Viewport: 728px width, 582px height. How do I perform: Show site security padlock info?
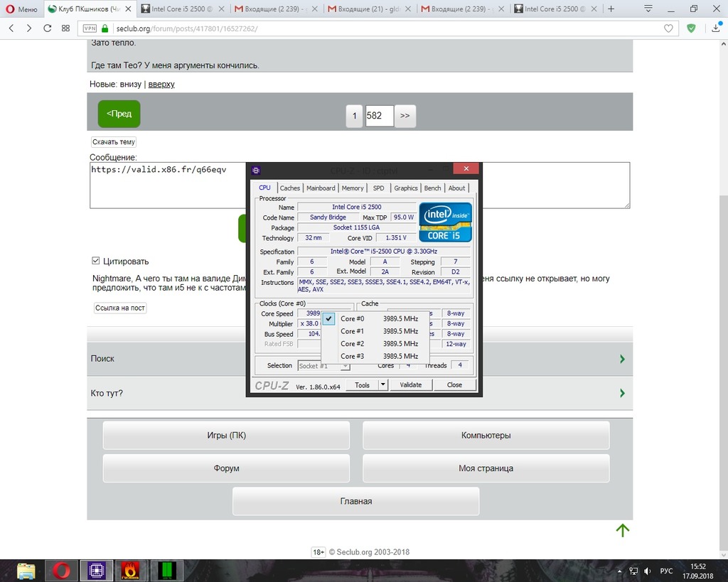pyautogui.click(x=105, y=28)
